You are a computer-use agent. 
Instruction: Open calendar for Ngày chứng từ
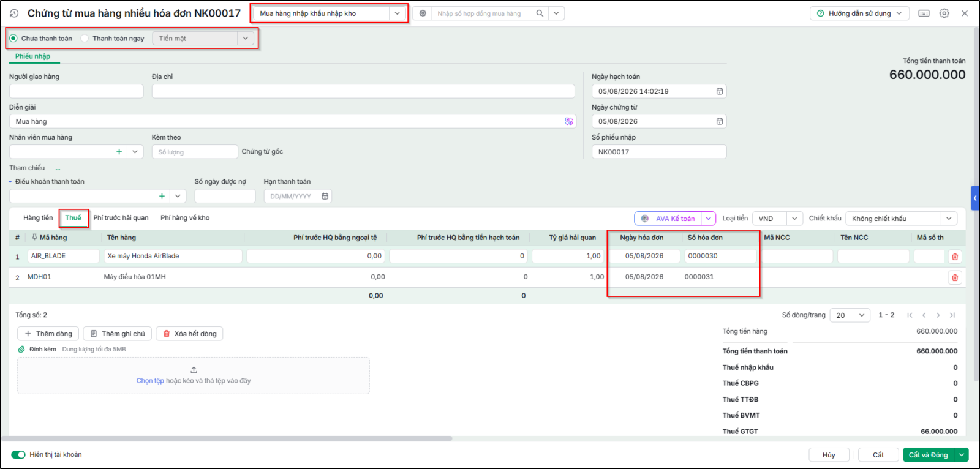pyautogui.click(x=720, y=121)
